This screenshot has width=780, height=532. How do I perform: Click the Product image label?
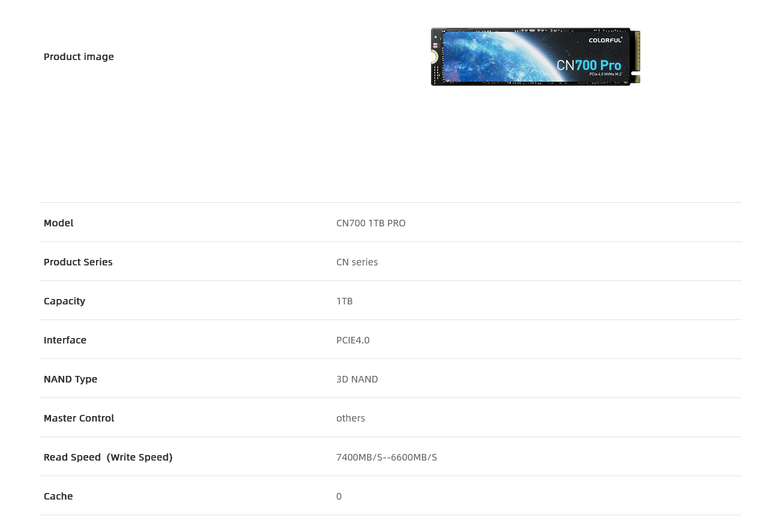tap(79, 56)
